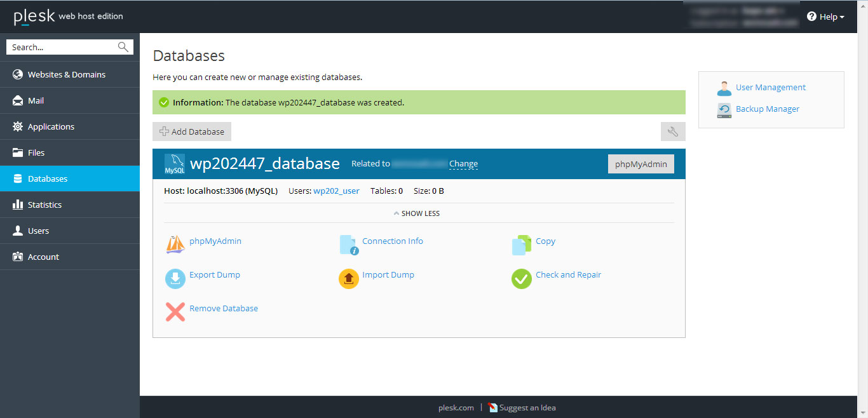
Task: Click the Change related domain link
Action: (463, 164)
